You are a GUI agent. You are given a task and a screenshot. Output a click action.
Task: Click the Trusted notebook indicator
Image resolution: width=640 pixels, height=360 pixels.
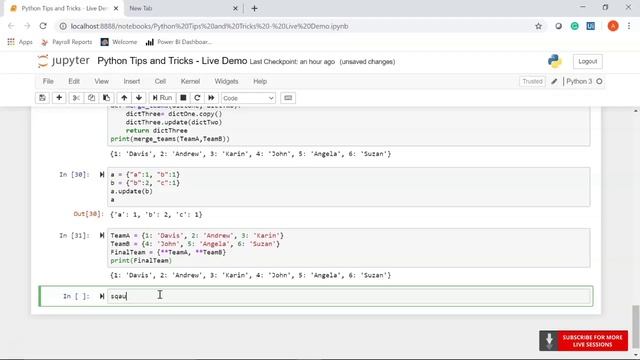coord(532,82)
